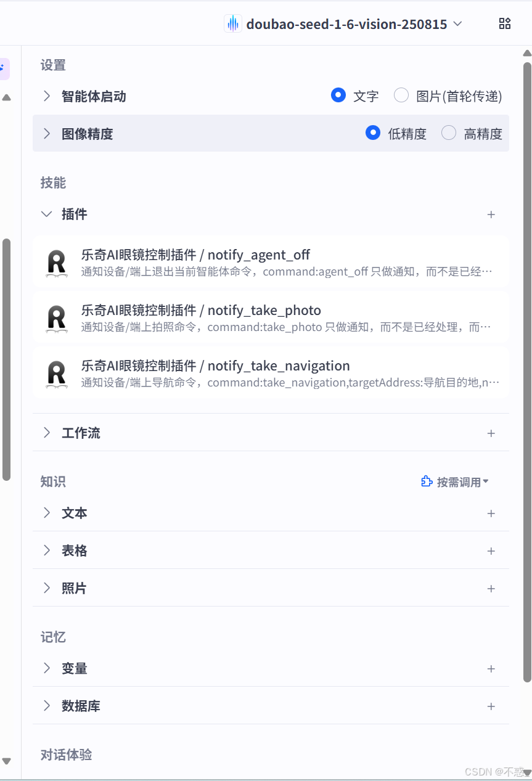Viewport: 532px width, 781px height.
Task: Click the 对话体验 section heading
Action: click(66, 755)
